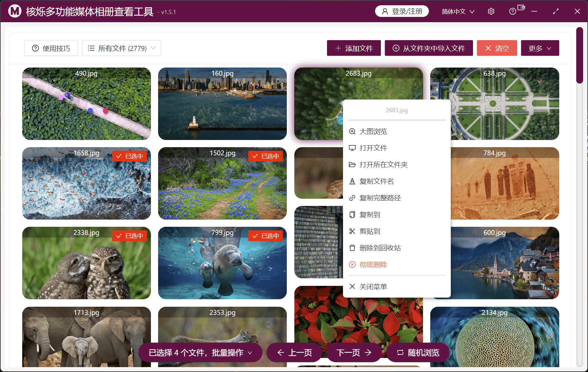Screen dimensions: 588x372
Task: Start 随机浏览 random browsing
Action: (418, 352)
